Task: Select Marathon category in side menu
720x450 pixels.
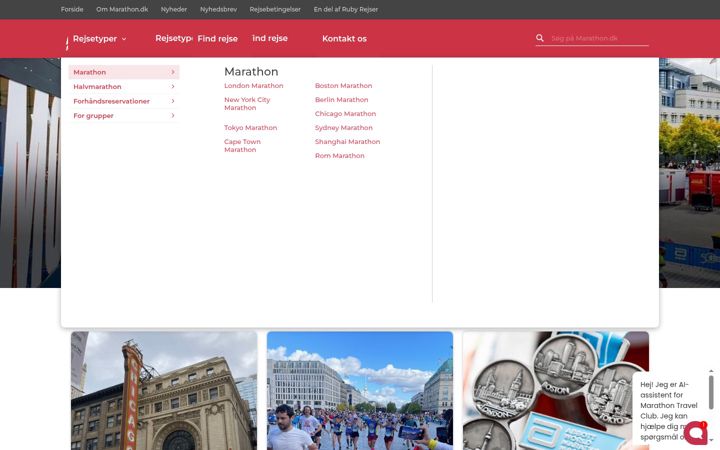Action: (124, 72)
